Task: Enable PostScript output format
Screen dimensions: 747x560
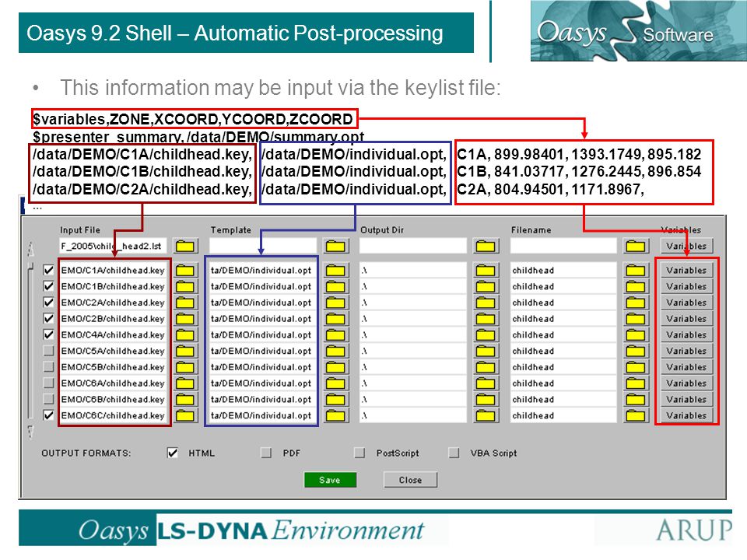Action: point(360,453)
